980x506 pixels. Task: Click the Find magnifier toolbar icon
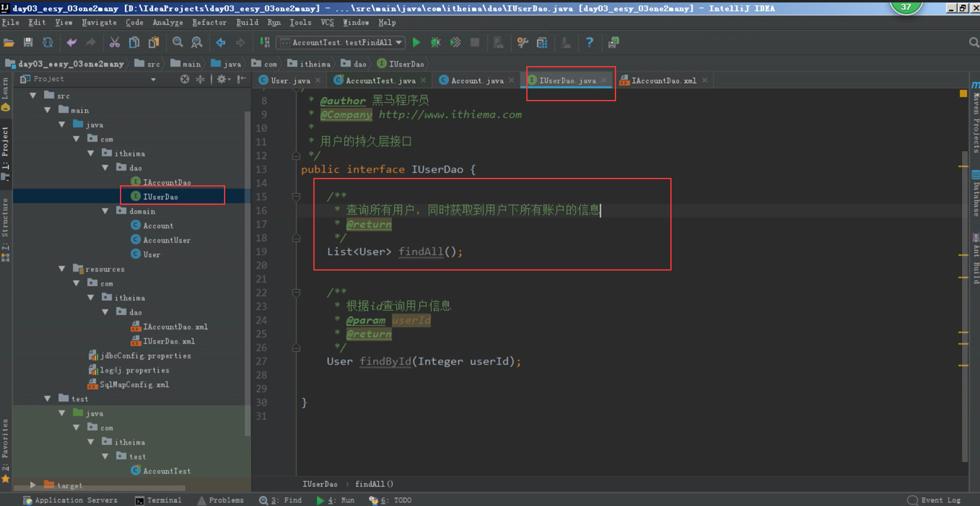177,42
